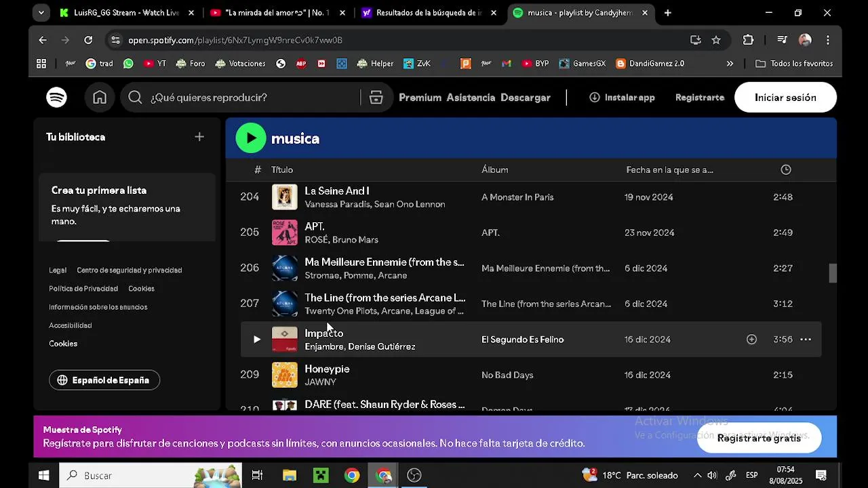
Task: Open Chrome media control icon
Action: pos(783,40)
